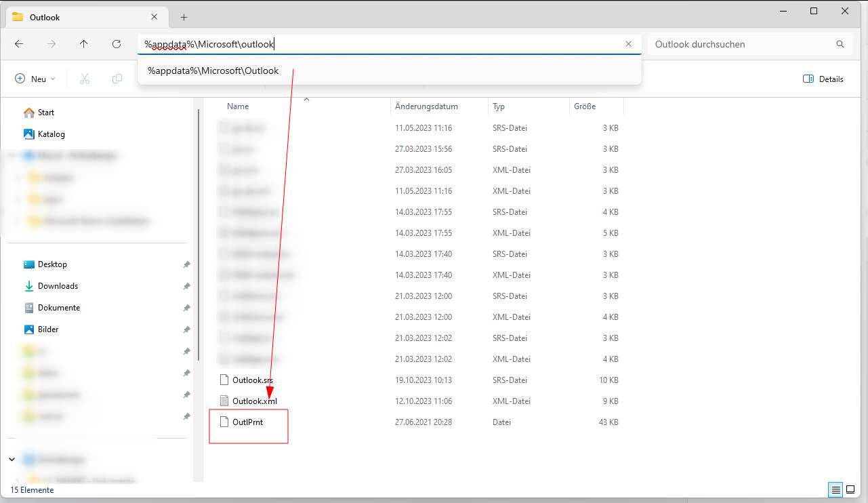Image resolution: width=868 pixels, height=503 pixels.
Task: Toggle the Details pane button
Action: (823, 79)
